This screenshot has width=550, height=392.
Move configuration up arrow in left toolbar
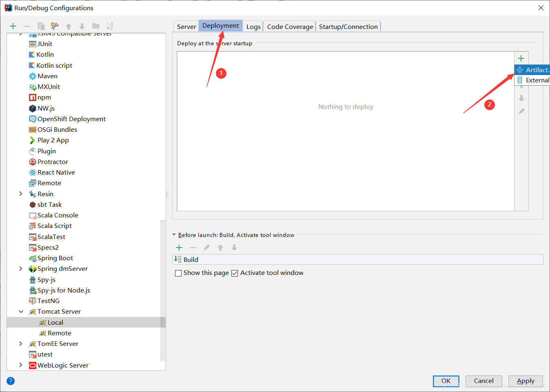coord(69,26)
